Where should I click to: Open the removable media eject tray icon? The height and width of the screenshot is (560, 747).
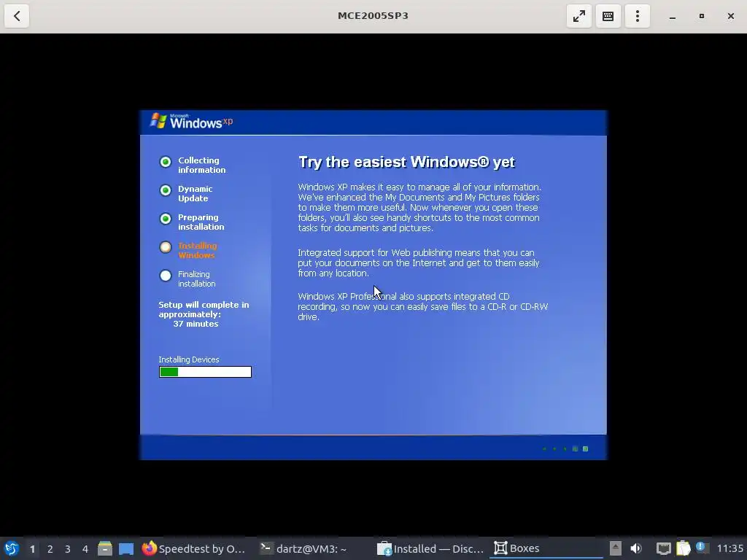point(616,548)
